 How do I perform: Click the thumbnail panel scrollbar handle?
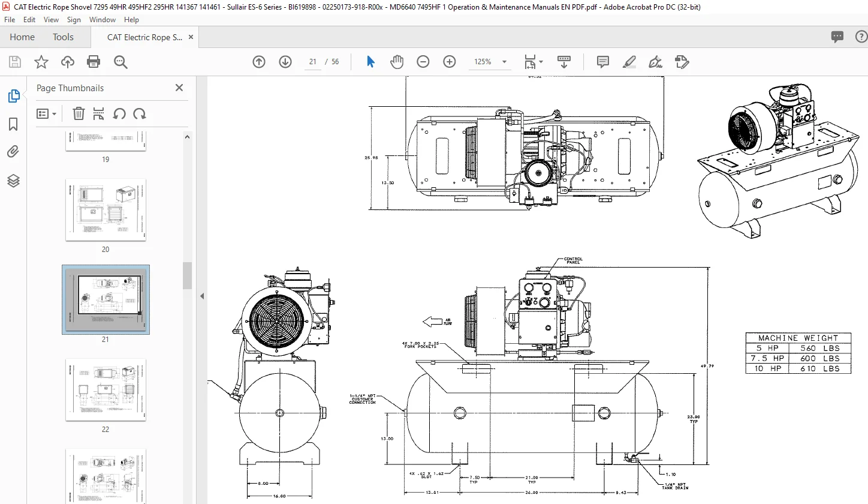188,275
